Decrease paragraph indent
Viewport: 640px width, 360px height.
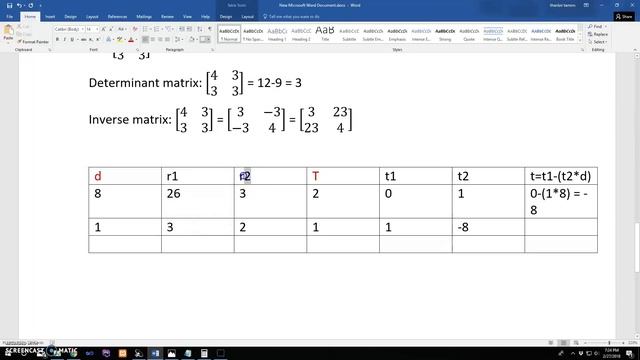tap(182, 29)
